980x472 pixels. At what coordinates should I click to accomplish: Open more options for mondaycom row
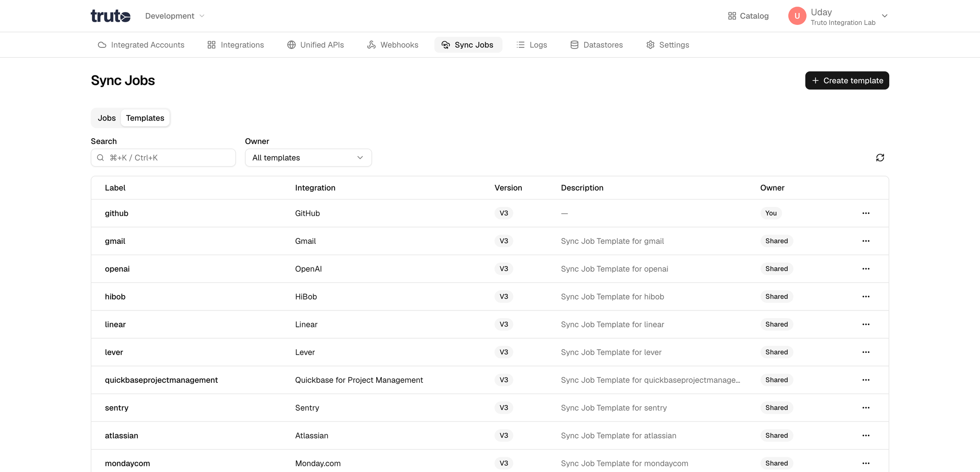point(866,463)
